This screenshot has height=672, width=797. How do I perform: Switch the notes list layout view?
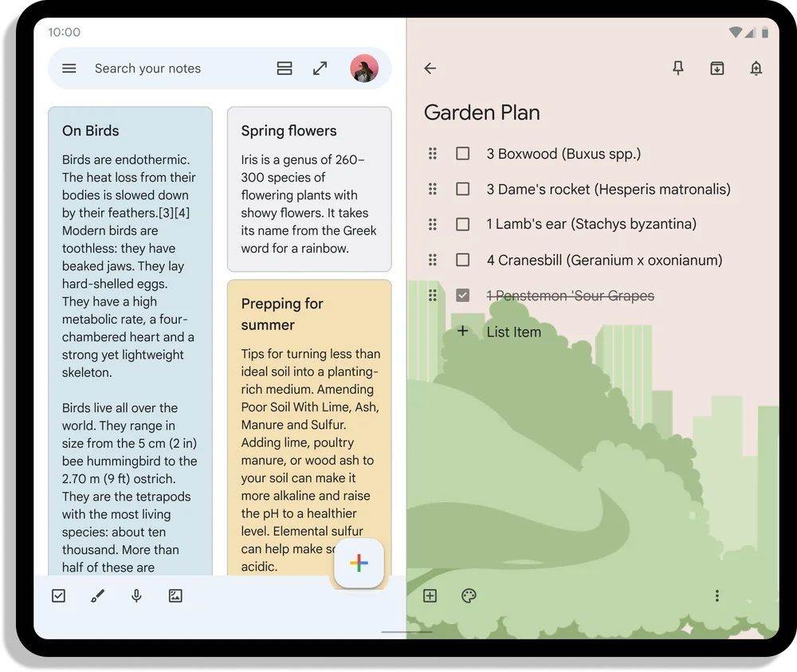284,69
